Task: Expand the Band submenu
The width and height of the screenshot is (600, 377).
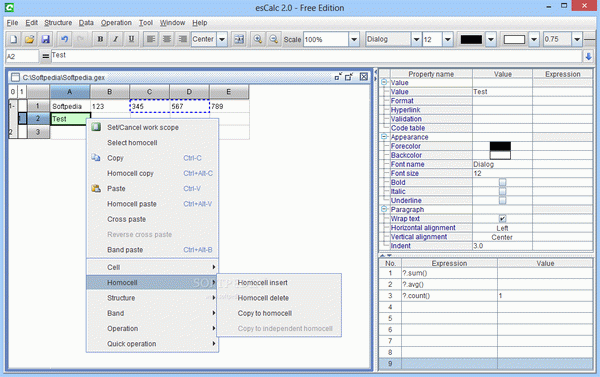Action: pos(153,313)
